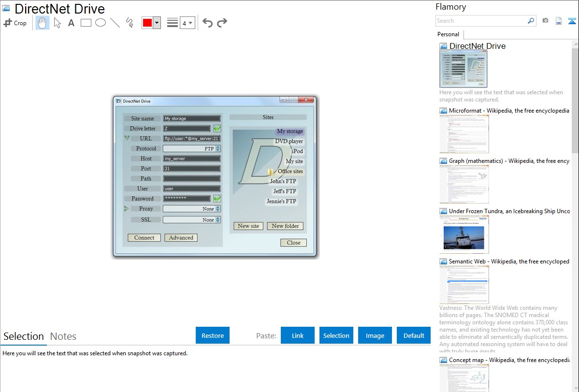The height and width of the screenshot is (392, 579).
Task: Click the New folder button
Action: tap(285, 226)
